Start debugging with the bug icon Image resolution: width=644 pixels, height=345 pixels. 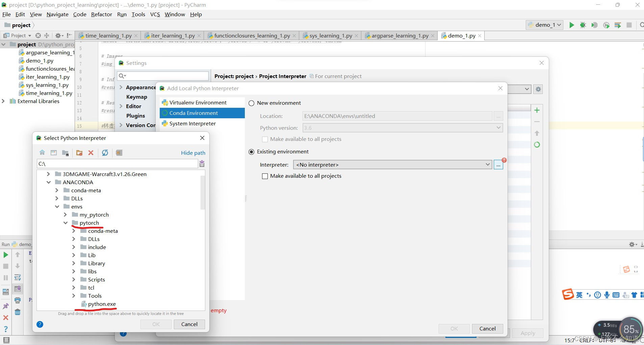[583, 25]
